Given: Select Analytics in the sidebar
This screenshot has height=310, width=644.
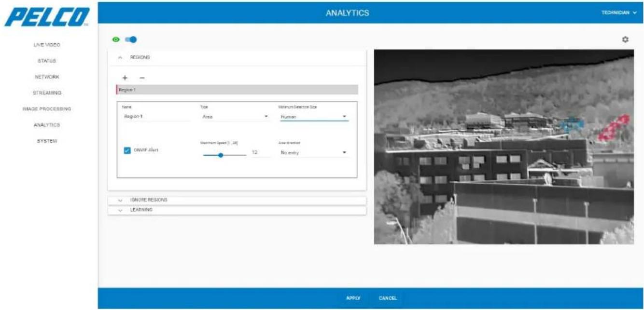Looking at the screenshot, I should pyautogui.click(x=47, y=125).
